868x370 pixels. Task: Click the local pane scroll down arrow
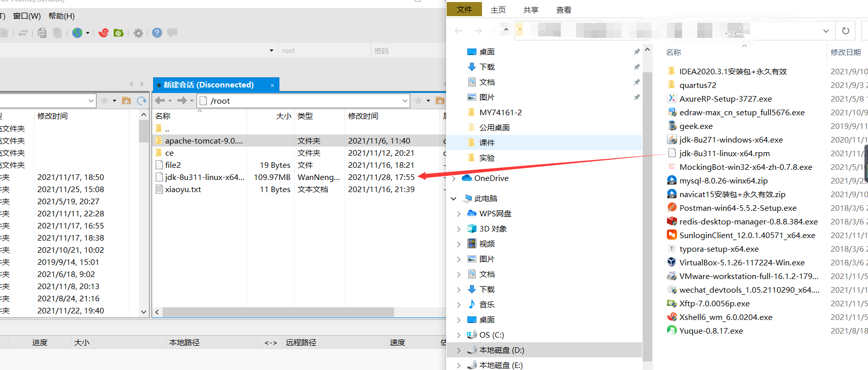point(143,312)
